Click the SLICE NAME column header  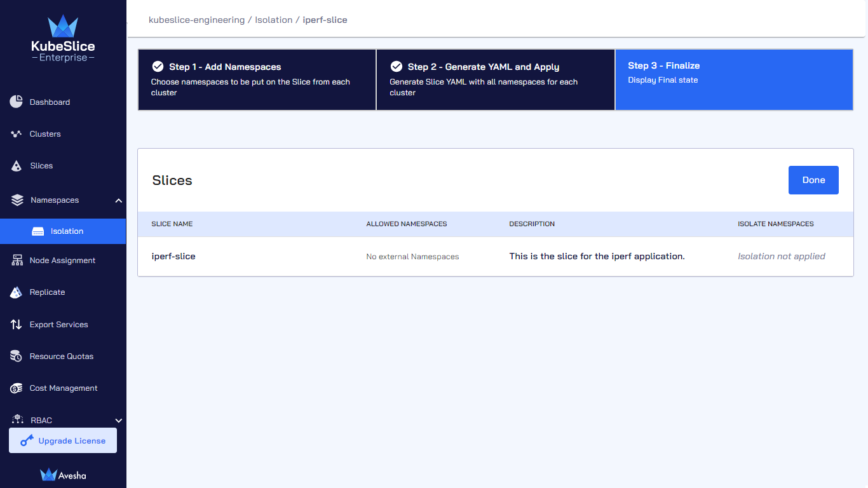[172, 224]
